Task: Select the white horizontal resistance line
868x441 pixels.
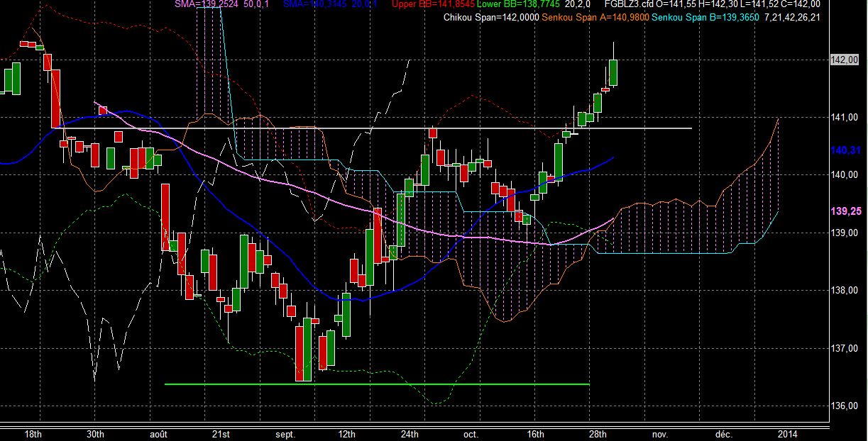Action: 372,128
